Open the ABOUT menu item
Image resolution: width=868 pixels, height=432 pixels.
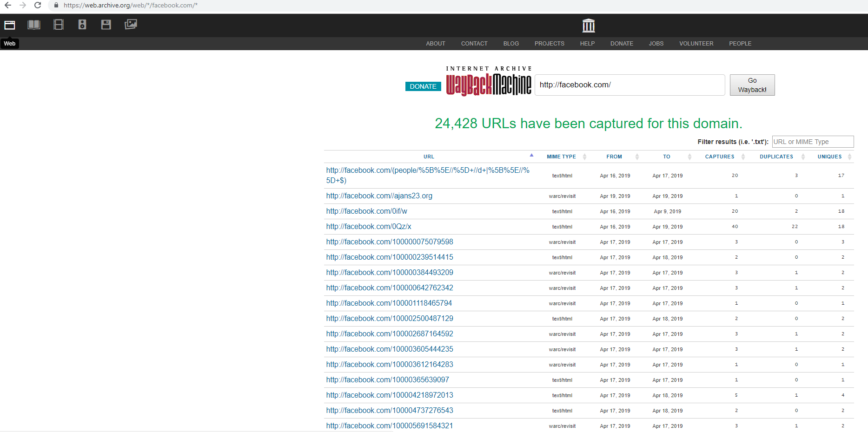[x=436, y=44]
